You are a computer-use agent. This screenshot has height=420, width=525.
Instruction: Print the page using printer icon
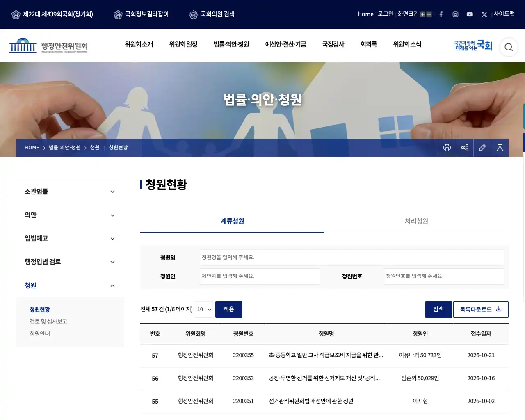pos(447,148)
